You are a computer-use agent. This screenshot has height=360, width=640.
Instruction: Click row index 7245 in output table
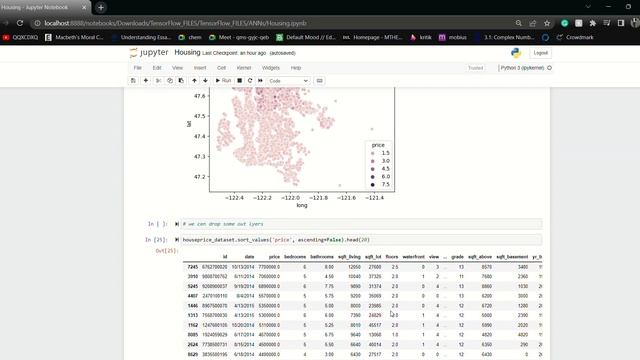193,267
